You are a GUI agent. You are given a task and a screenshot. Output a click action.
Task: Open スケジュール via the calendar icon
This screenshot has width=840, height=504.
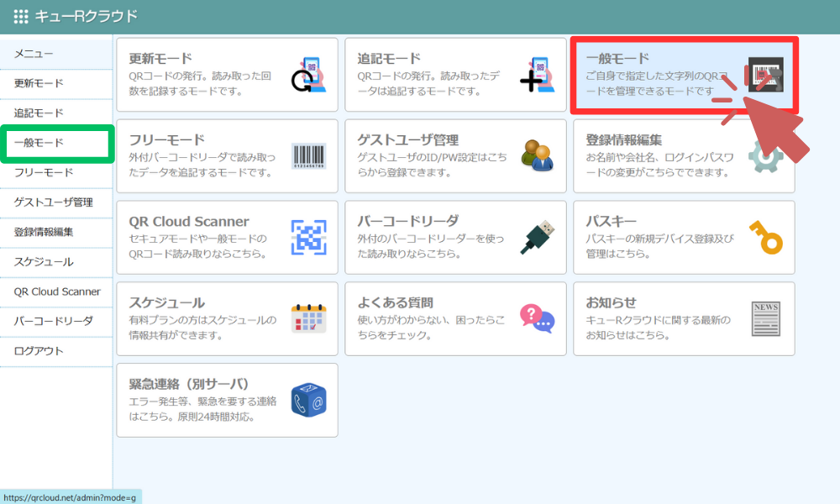309,318
